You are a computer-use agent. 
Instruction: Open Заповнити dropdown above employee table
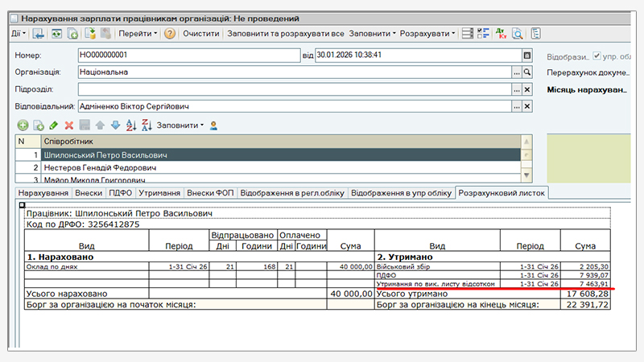180,125
